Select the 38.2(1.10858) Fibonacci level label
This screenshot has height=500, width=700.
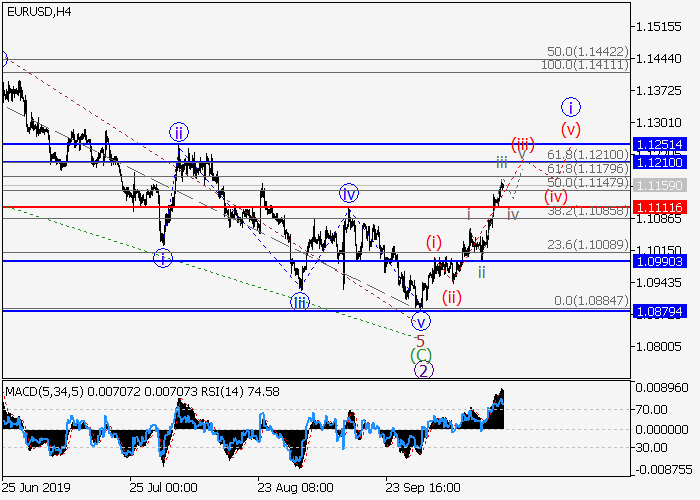[590, 213]
